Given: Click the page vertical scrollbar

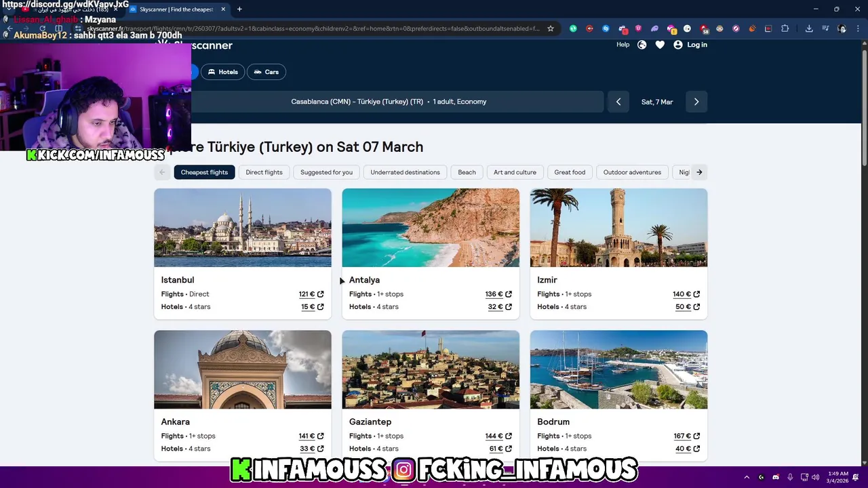Looking at the screenshot, I should point(864,108).
